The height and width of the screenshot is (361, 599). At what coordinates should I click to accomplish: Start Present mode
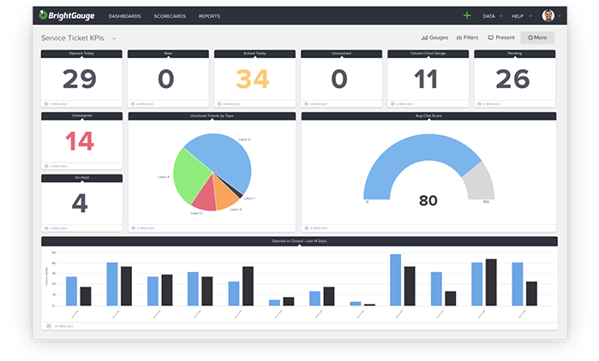click(501, 37)
